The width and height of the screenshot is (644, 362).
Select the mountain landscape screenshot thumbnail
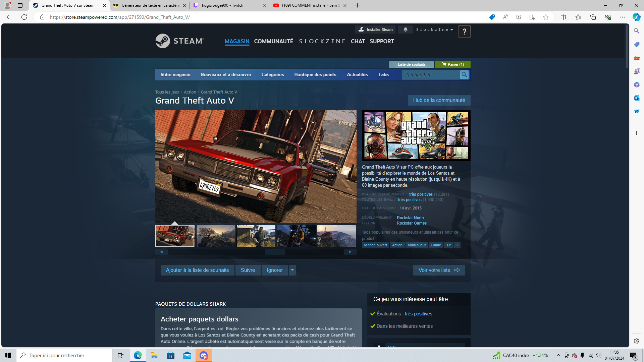click(x=336, y=236)
